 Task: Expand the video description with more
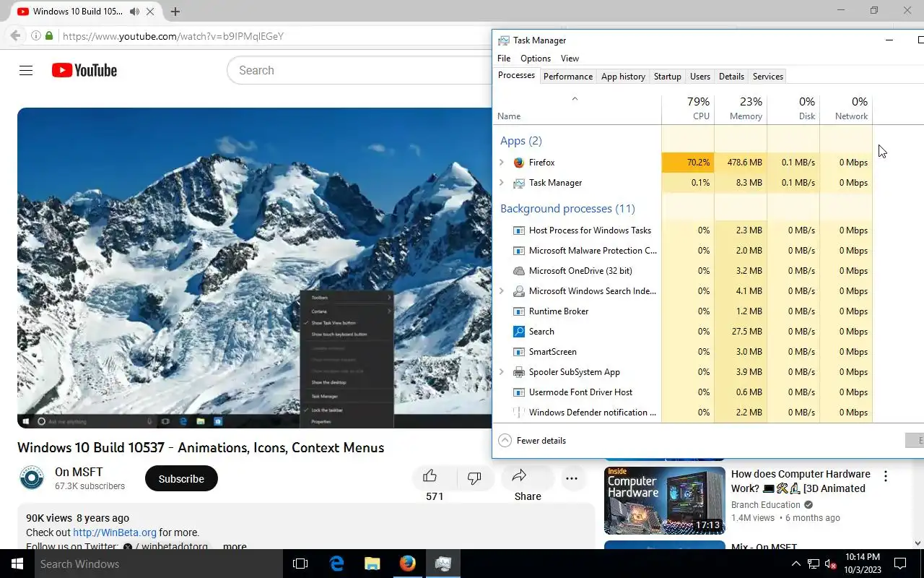pyautogui.click(x=235, y=547)
